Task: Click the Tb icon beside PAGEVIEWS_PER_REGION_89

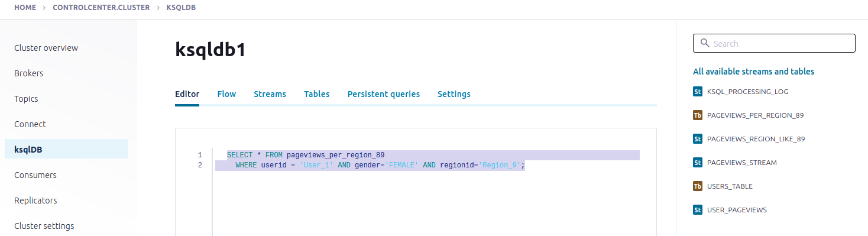Action: 698,115
